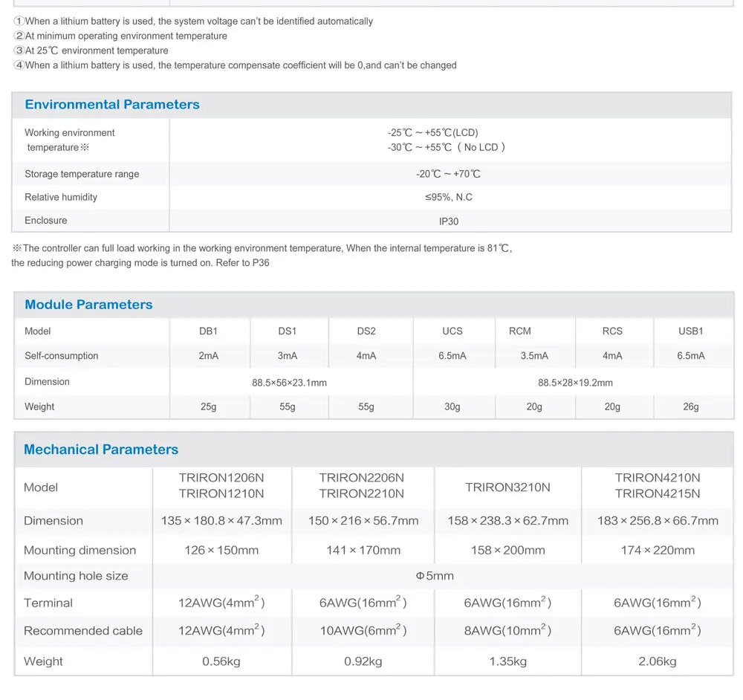Click the TRIRON4215N model name
The width and height of the screenshot is (743, 700).
[x=658, y=494]
